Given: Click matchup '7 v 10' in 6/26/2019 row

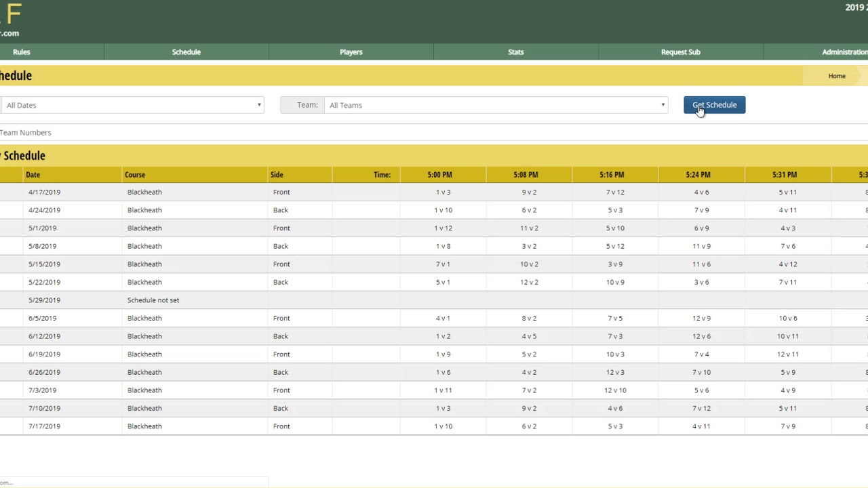Looking at the screenshot, I should pos(701,372).
